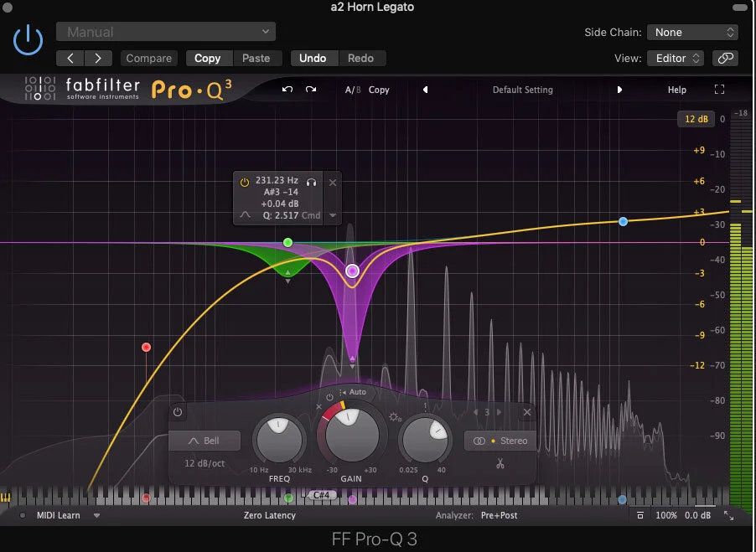The image size is (756, 552).
Task: Open the Help menu
Action: click(677, 90)
